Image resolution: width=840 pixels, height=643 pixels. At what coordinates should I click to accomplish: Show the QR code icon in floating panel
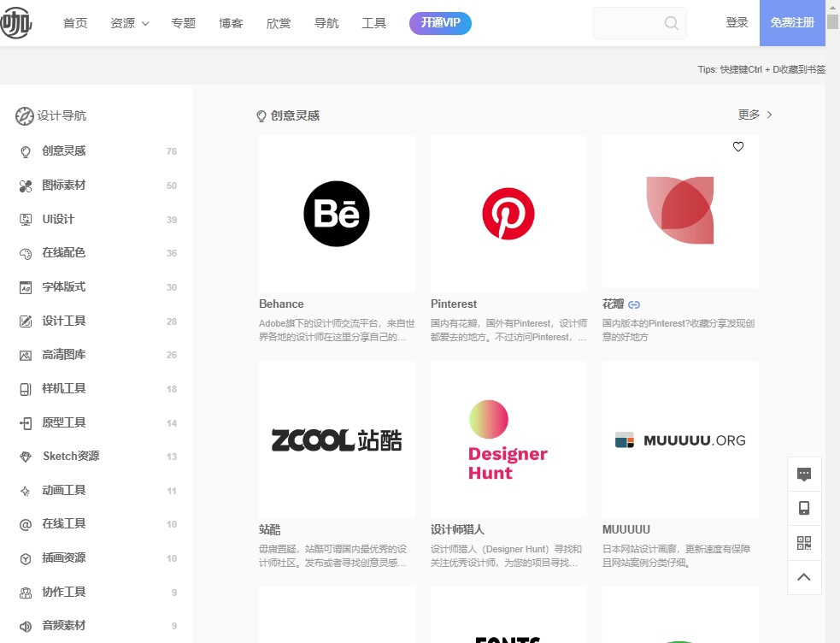tap(804, 543)
